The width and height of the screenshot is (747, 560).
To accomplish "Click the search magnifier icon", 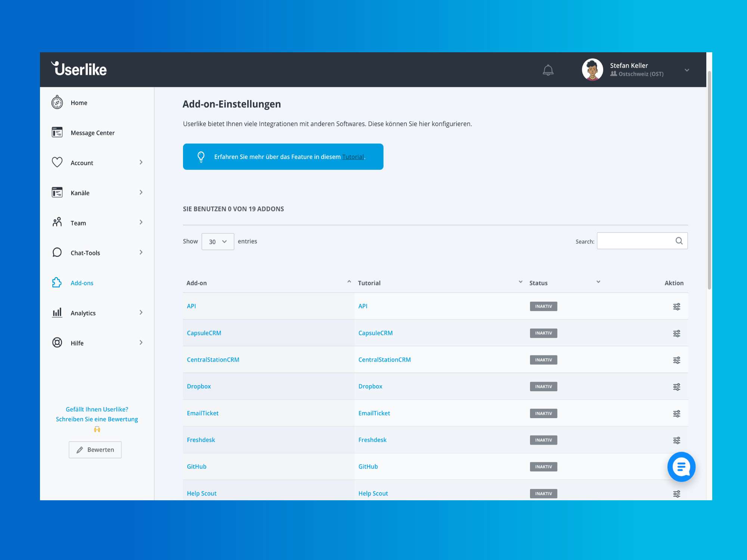I will point(679,241).
